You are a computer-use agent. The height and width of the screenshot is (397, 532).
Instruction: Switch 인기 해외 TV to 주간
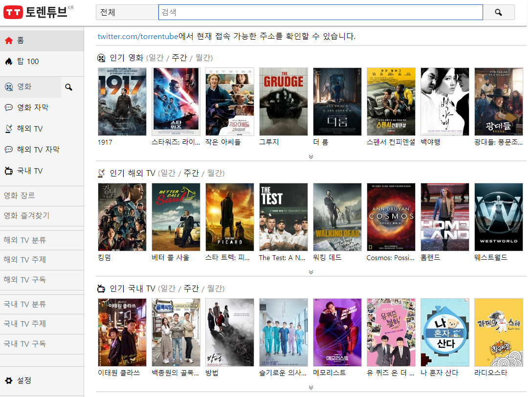coord(191,173)
